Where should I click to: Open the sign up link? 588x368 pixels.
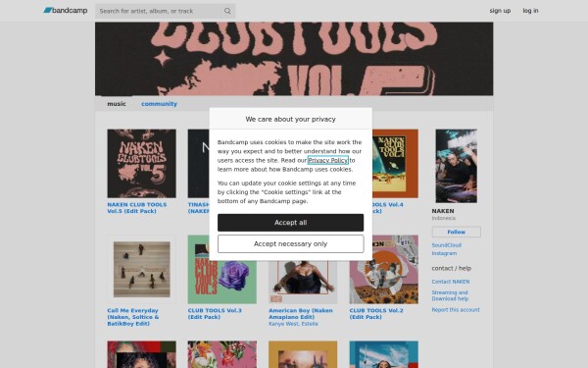pyautogui.click(x=500, y=11)
